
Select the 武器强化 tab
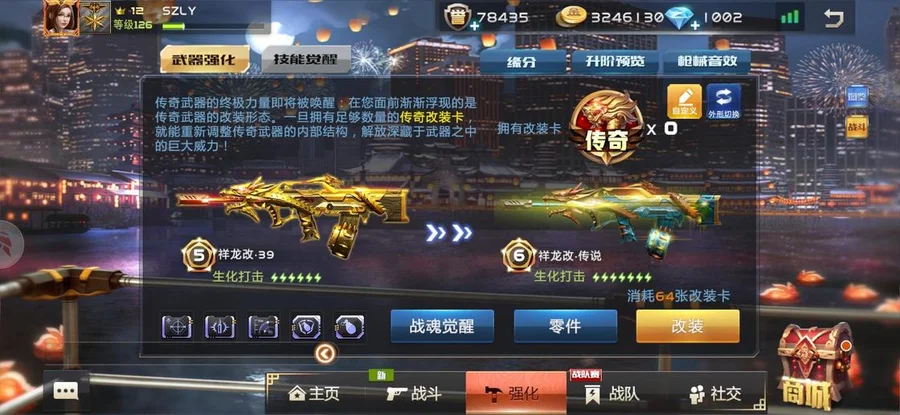[x=204, y=59]
